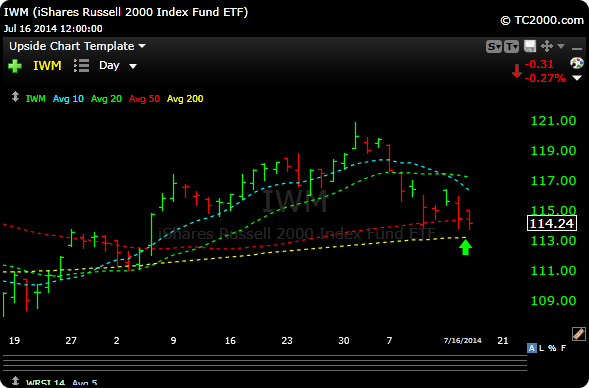Click the 2 date axis label
This screenshot has height=388, width=589.
pos(117,341)
